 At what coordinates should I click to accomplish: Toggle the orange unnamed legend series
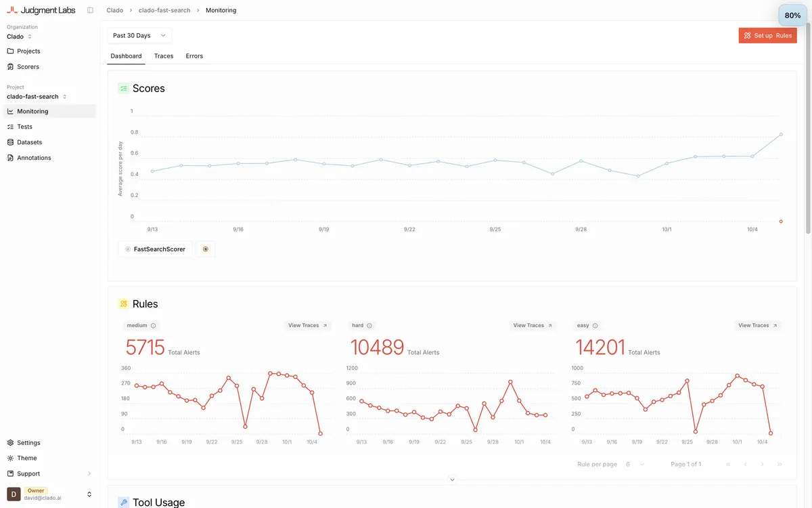pos(206,249)
